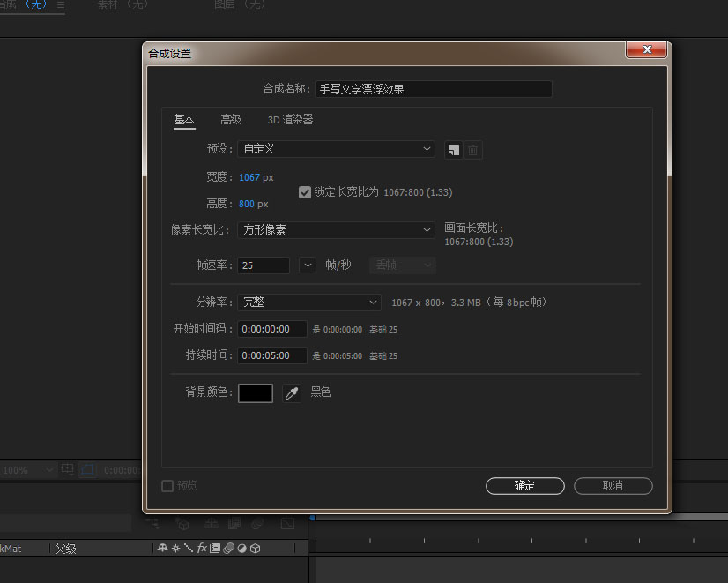728x583 pixels.
Task: Close the 合成设置 dialog with X
Action: pos(647,49)
